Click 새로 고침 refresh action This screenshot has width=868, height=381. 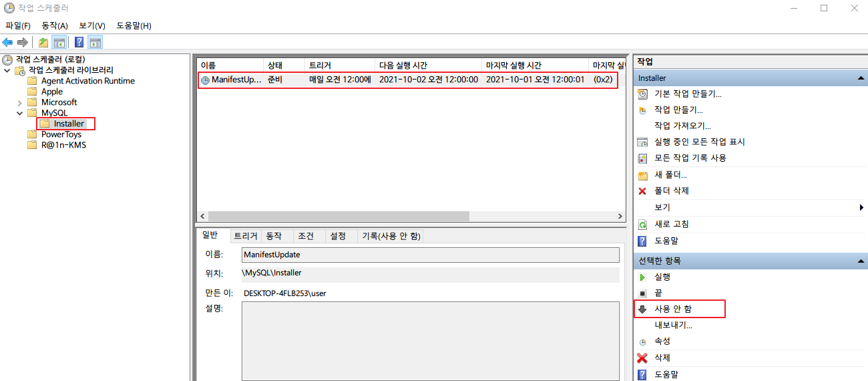coord(672,224)
